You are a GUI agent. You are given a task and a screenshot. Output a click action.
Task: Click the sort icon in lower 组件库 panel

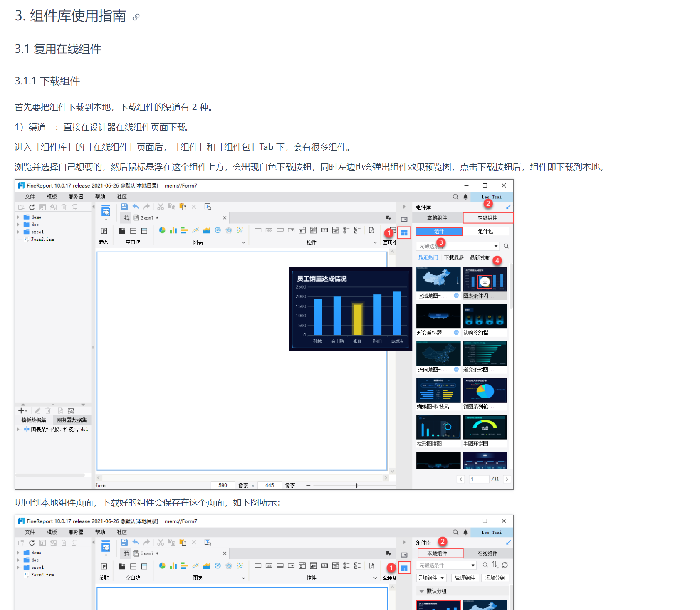click(x=495, y=565)
